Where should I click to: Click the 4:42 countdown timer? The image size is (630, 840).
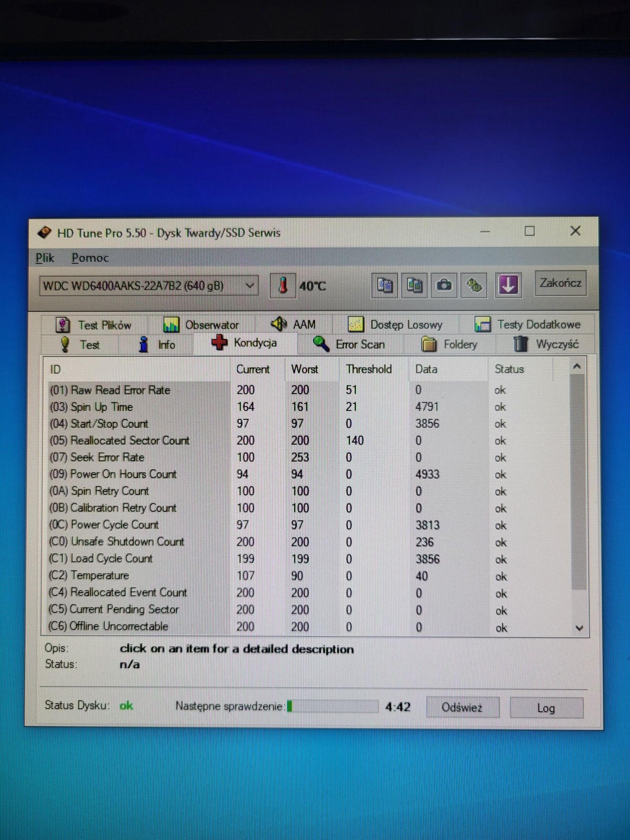398,707
